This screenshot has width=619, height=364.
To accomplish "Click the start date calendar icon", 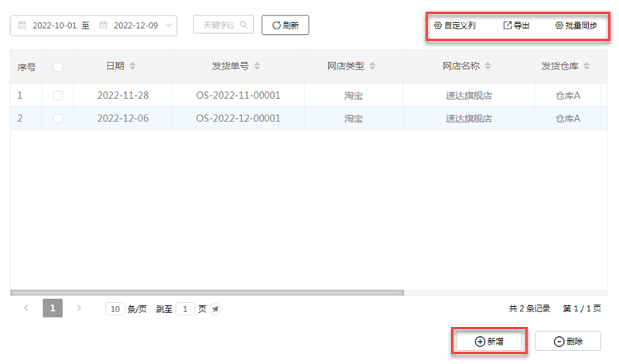I will (22, 26).
